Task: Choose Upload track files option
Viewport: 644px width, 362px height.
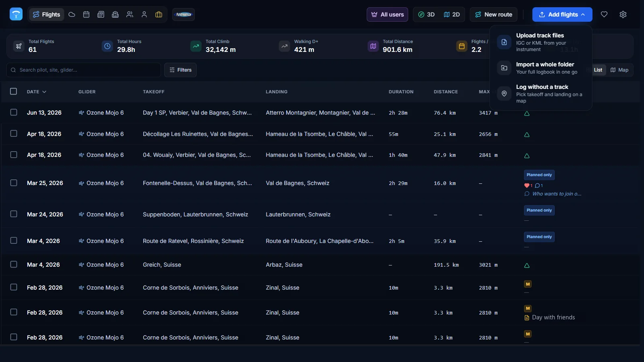Action: coord(541,42)
